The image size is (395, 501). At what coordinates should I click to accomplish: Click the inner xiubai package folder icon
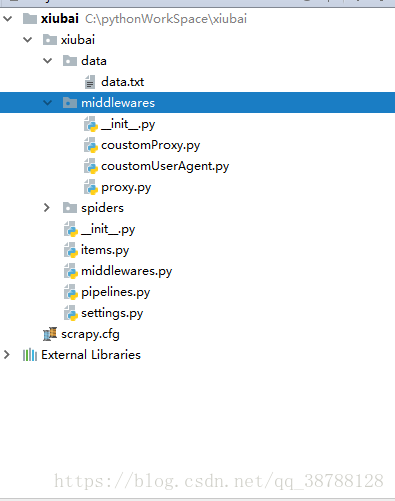pos(50,40)
